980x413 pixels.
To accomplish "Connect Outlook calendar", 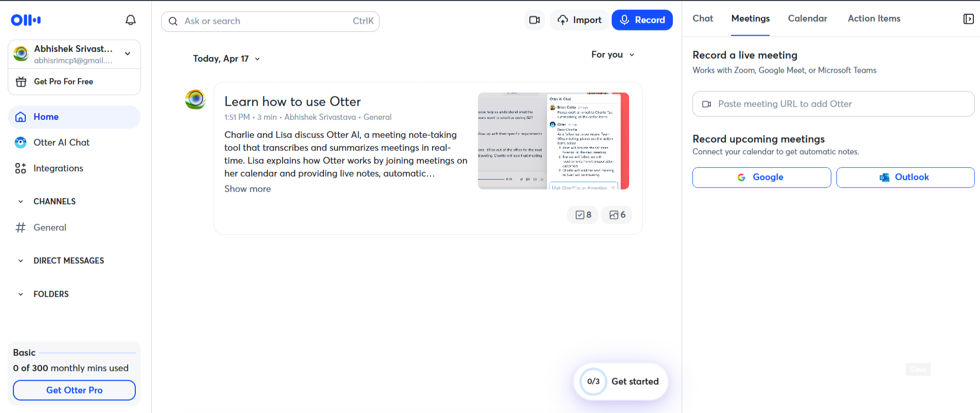I will click(x=905, y=177).
